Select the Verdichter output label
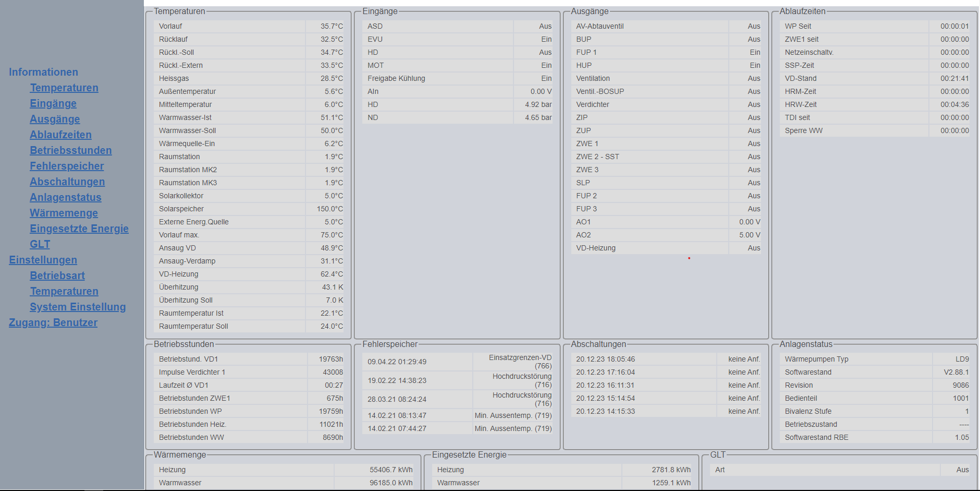980x491 pixels. tap(593, 104)
